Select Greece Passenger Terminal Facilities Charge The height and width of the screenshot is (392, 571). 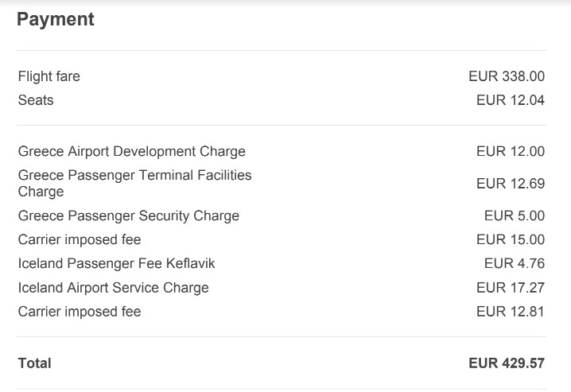[134, 184]
